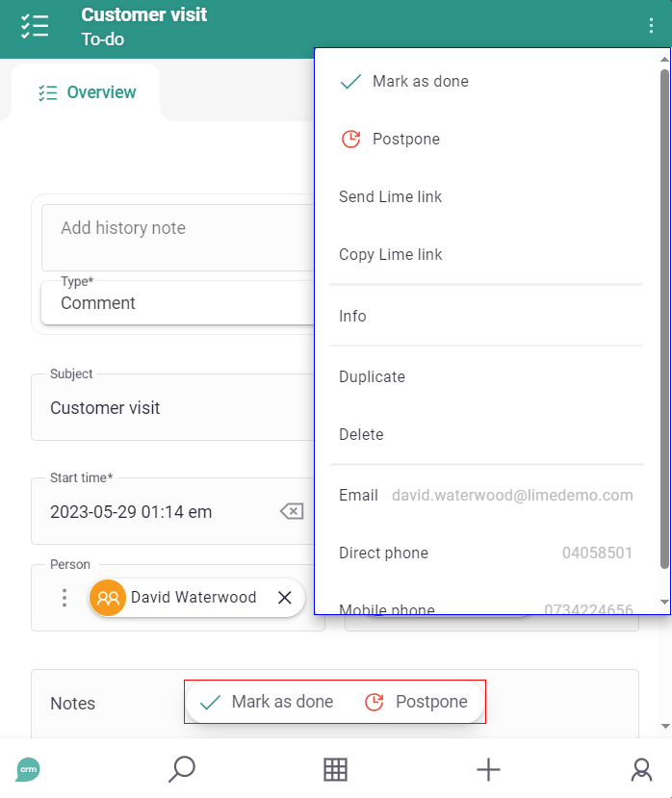
Task: Clear the Start time field with backspace icon
Action: click(292, 511)
